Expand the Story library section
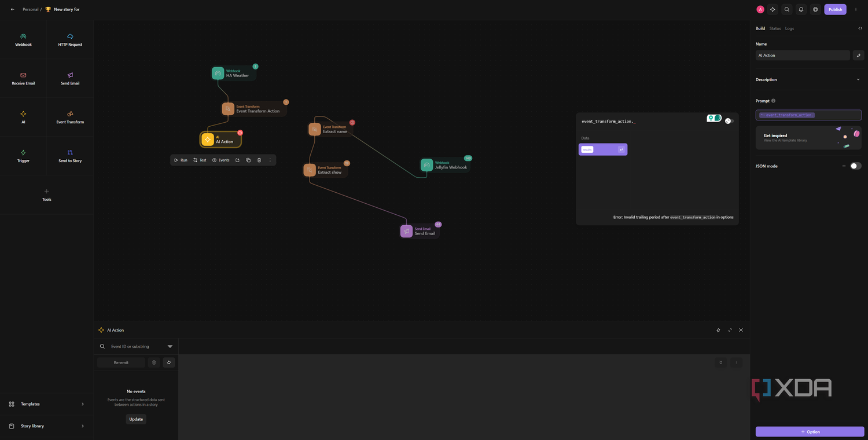Image resolution: width=868 pixels, height=440 pixels. click(47, 426)
